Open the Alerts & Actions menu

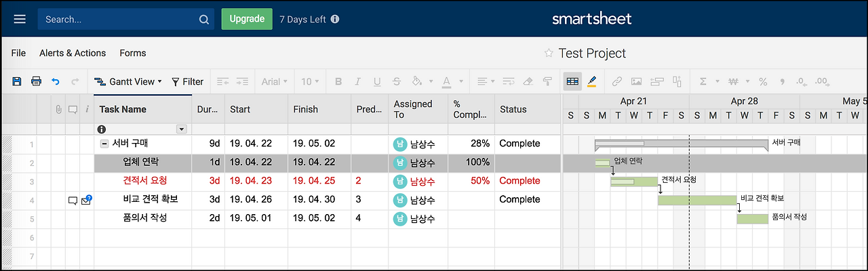pos(73,53)
